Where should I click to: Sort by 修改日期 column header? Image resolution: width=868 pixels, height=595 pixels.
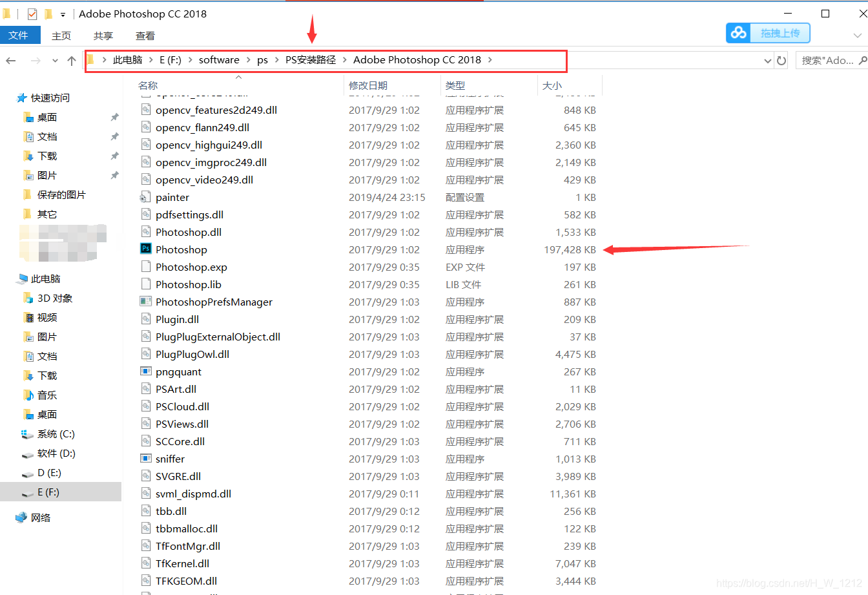[x=368, y=85]
